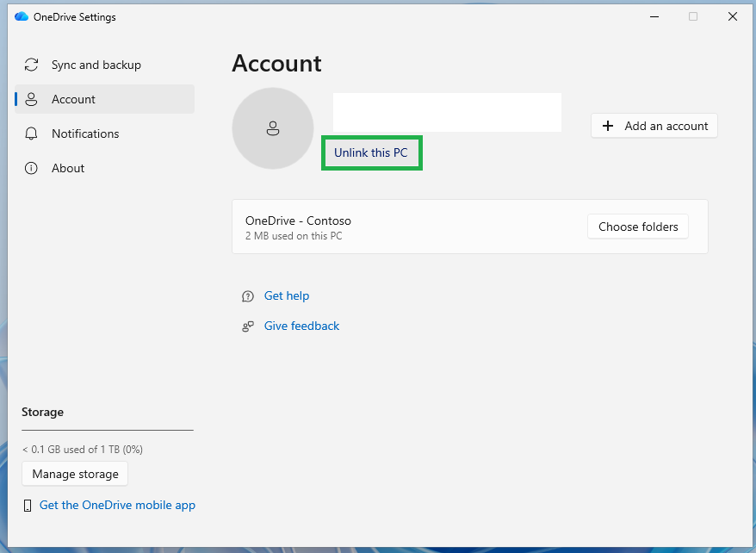This screenshot has width=756, height=553.
Task: Open the Give feedback link
Action: coord(302,326)
